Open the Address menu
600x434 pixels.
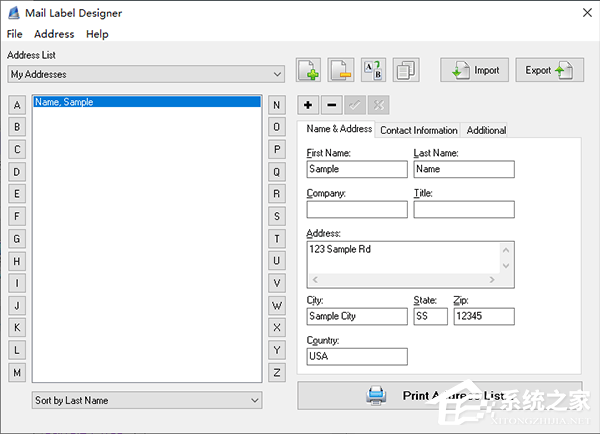(54, 34)
